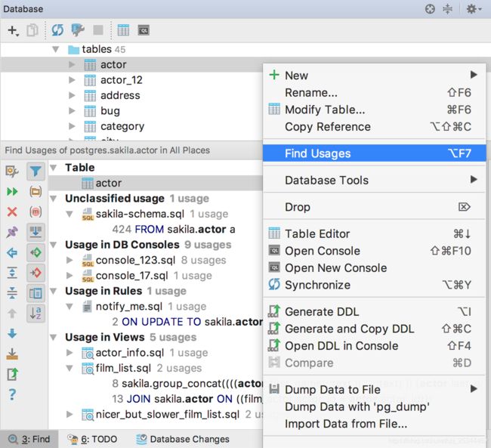Click the green rerun double-arrow icon

tap(12, 191)
